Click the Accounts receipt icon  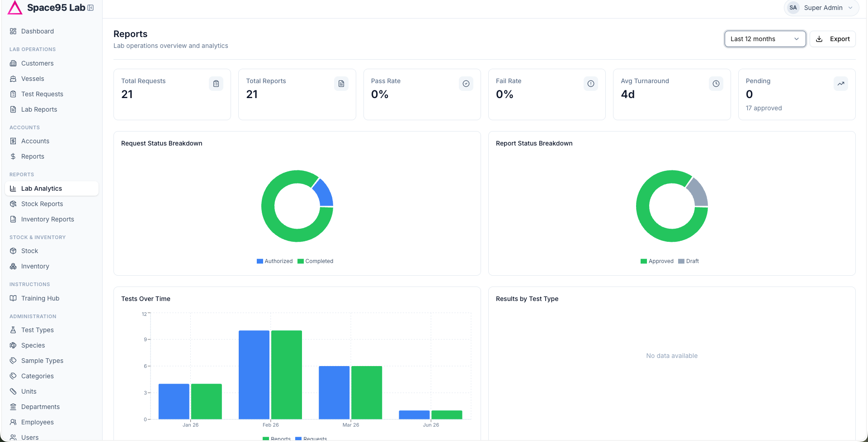point(13,141)
